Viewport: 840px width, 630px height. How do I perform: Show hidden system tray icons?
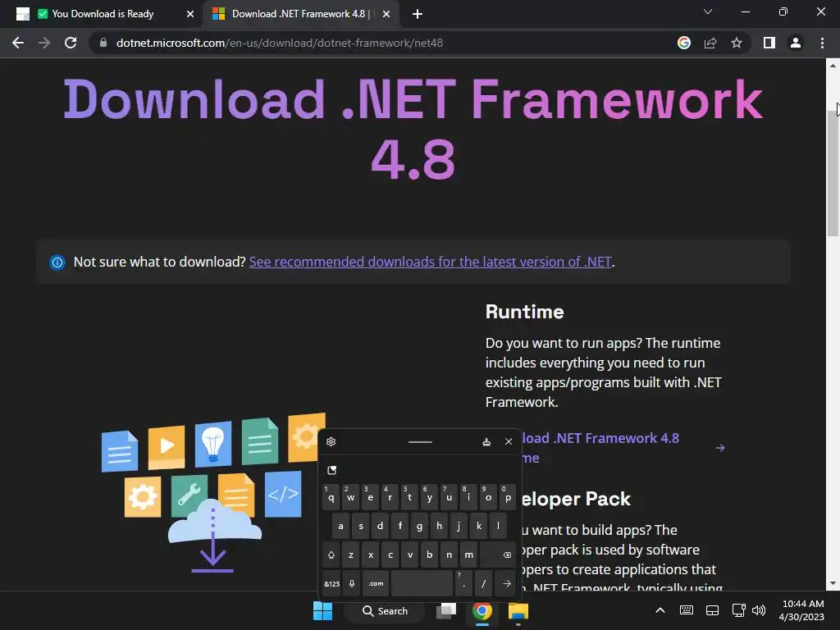660,610
